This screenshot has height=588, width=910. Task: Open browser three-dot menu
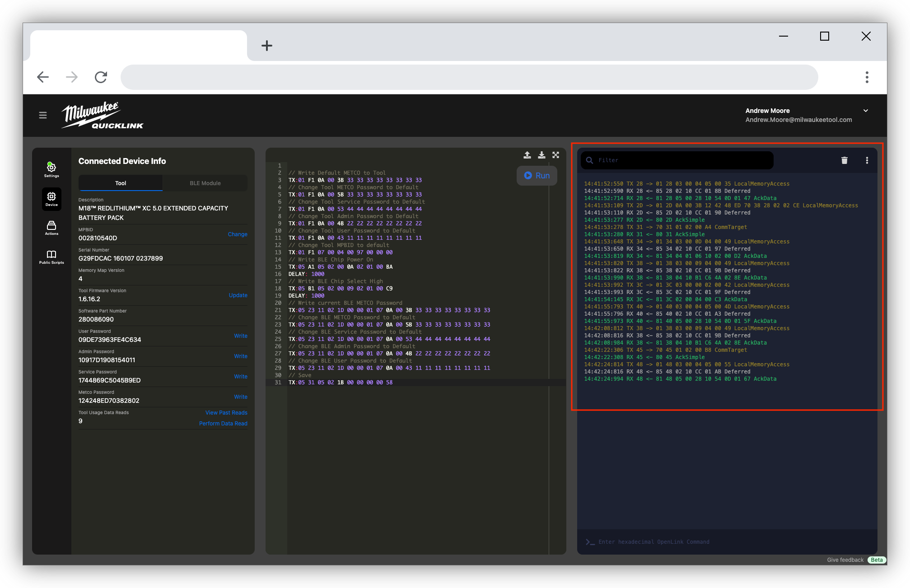[x=867, y=77]
